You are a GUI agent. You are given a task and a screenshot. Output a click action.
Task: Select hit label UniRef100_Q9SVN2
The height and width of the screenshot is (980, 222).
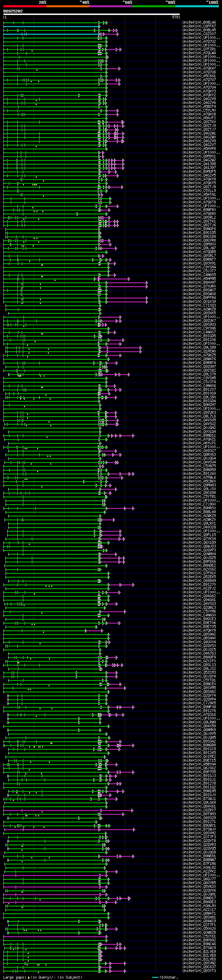(x=199, y=963)
